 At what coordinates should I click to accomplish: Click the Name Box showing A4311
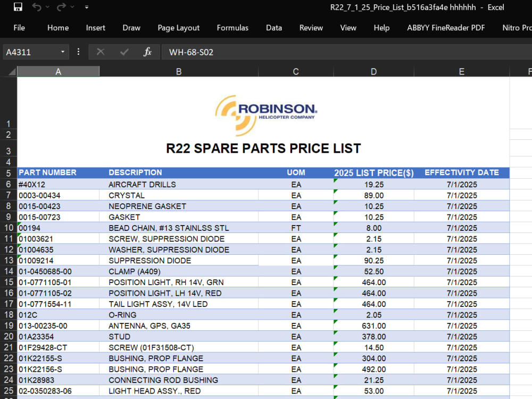pos(30,52)
